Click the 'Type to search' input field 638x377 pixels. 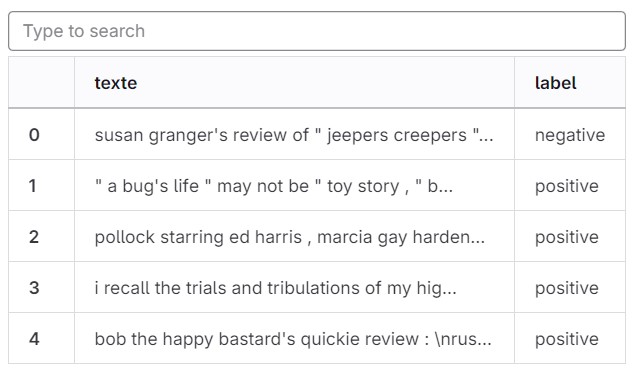pos(317,31)
